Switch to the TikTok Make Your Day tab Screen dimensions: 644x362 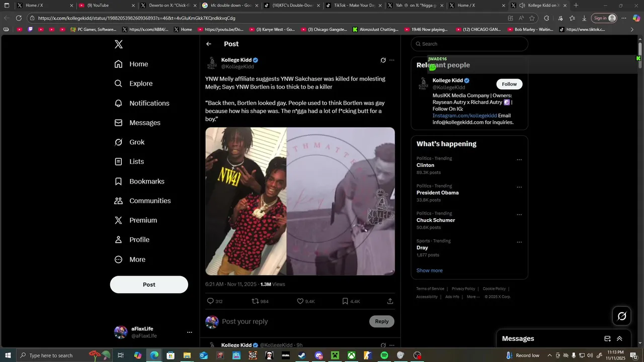[353, 6]
